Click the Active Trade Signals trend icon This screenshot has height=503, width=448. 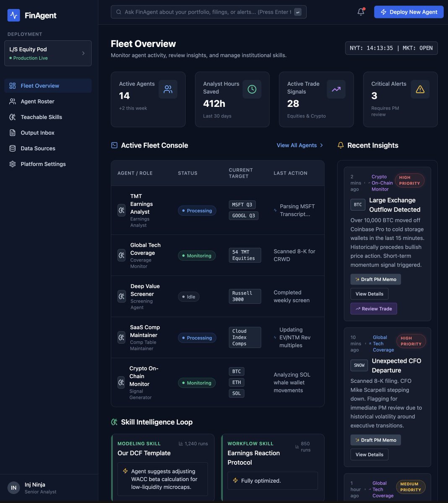336,89
